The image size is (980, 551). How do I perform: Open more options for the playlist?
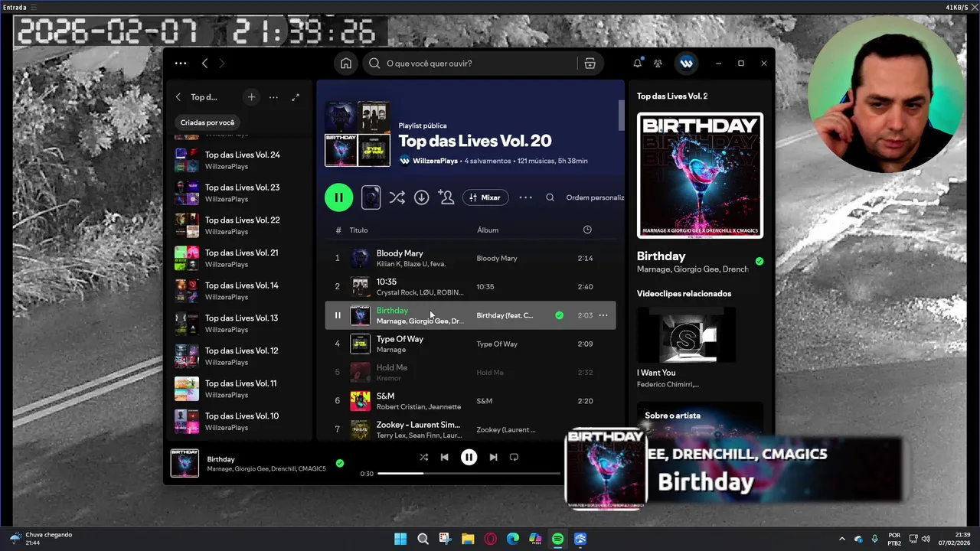coord(525,197)
